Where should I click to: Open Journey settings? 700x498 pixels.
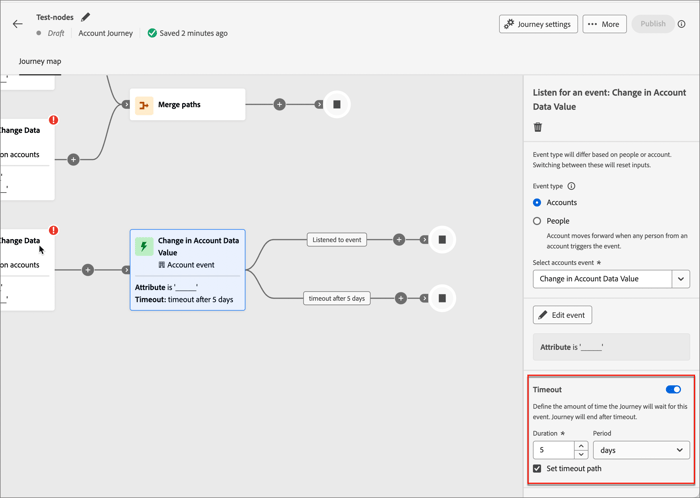538,24
